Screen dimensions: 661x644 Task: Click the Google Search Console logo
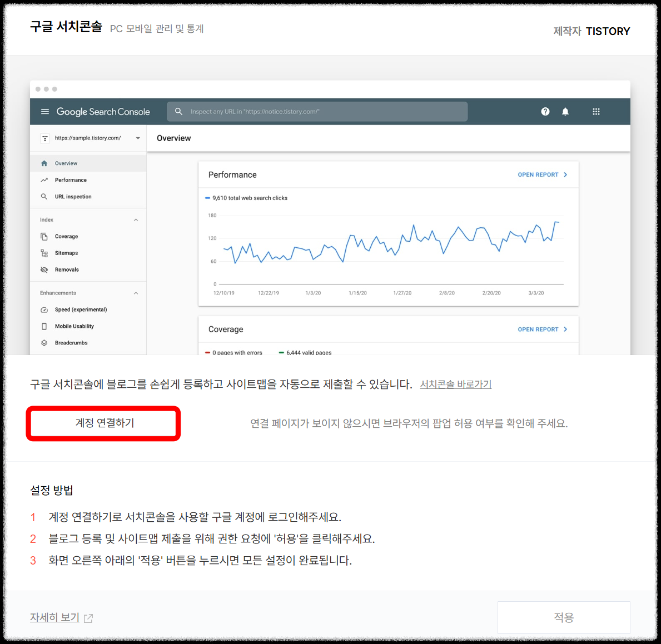[x=103, y=112]
